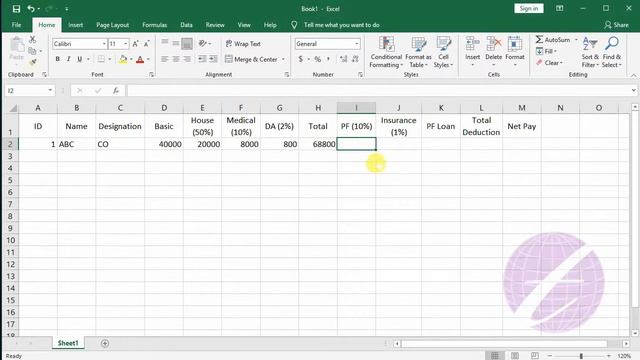Image resolution: width=640 pixels, height=360 pixels.
Task: Apply Accounting number format dollar icon
Action: point(301,59)
